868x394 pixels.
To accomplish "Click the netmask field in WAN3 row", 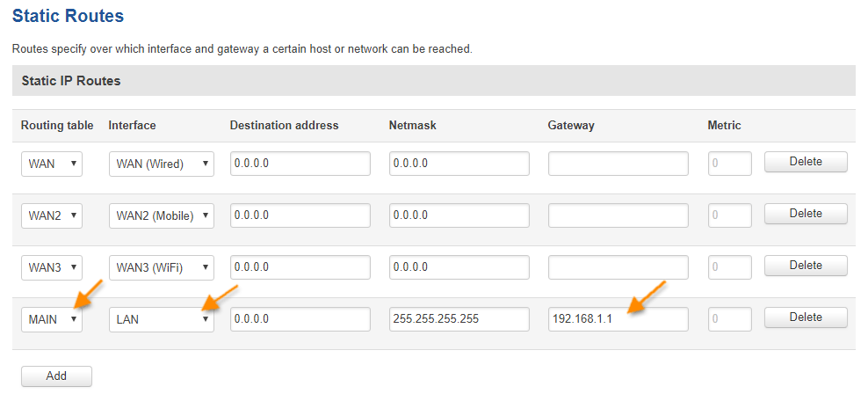I will (x=459, y=267).
